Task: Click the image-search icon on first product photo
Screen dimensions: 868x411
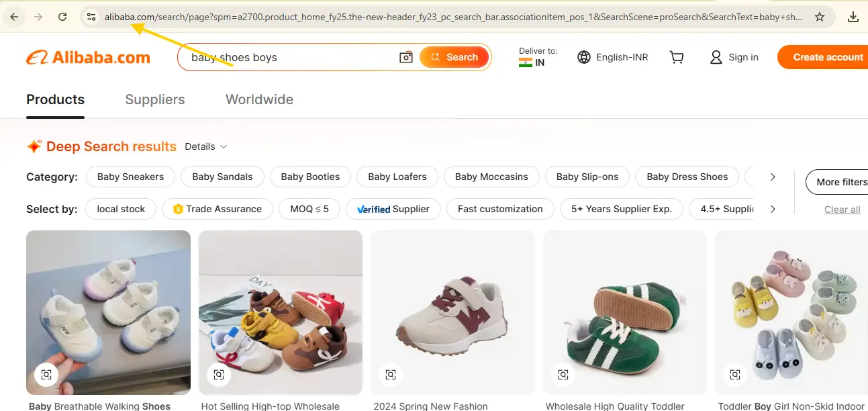Action: 46,374
